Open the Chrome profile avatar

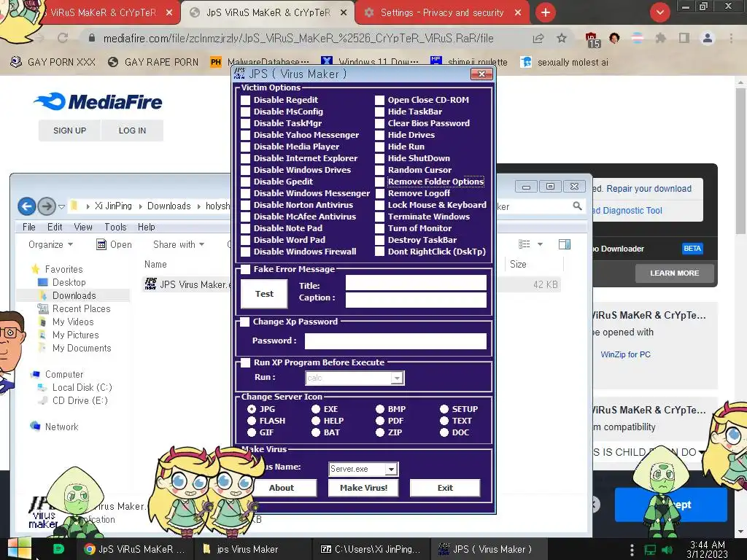[708, 38]
